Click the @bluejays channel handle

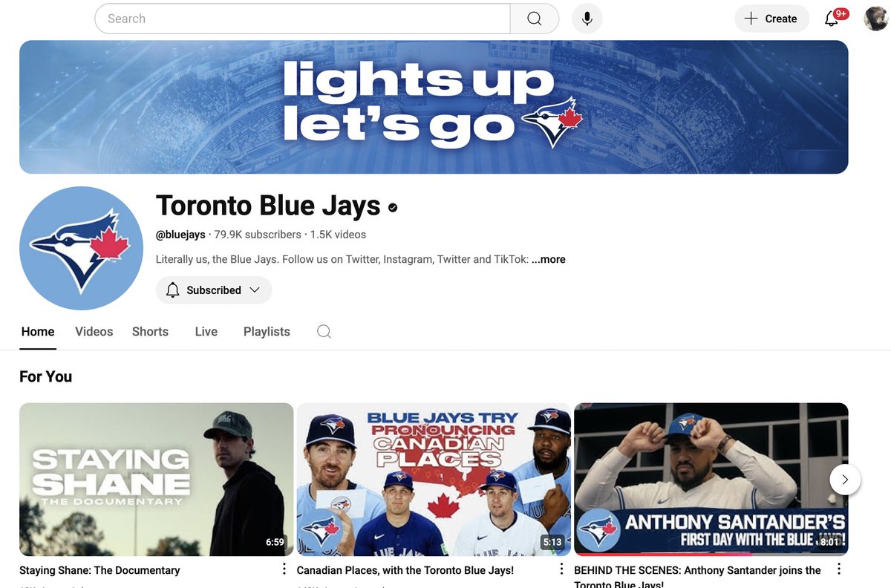180,235
